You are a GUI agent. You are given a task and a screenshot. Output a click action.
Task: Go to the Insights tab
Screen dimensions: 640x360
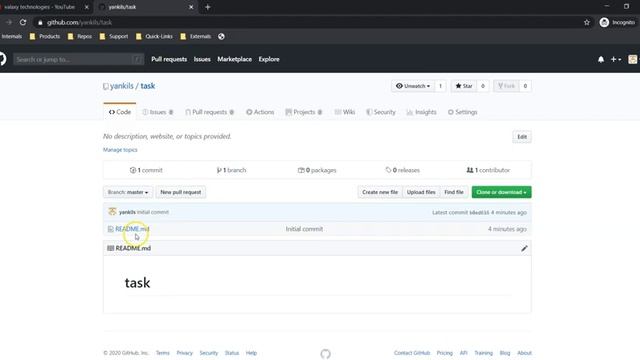point(422,112)
